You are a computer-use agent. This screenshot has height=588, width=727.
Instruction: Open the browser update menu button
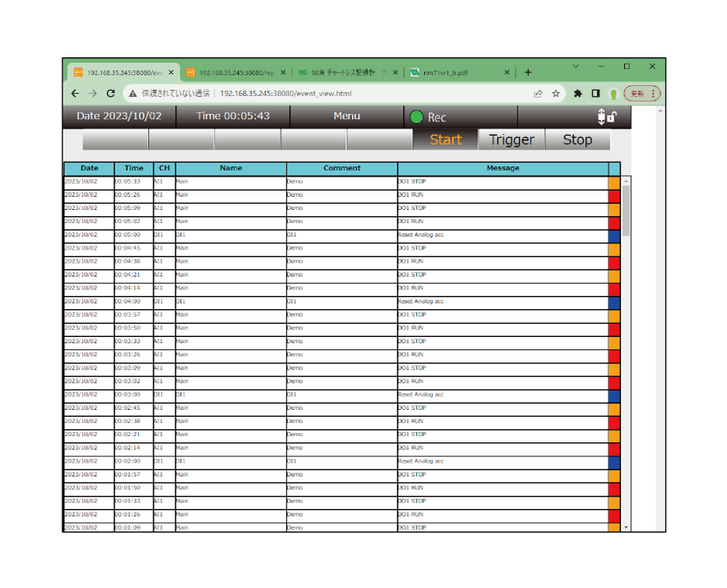643,93
